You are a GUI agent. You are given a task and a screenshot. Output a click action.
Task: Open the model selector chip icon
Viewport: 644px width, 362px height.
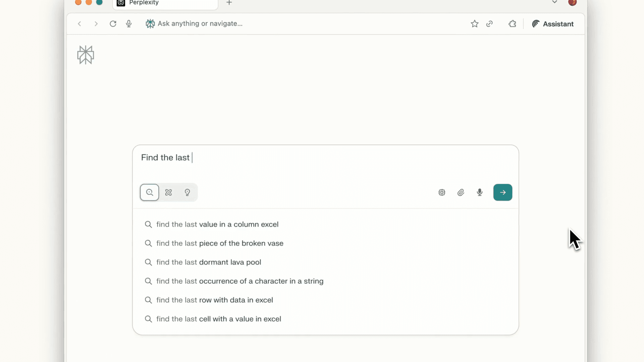pos(442,192)
